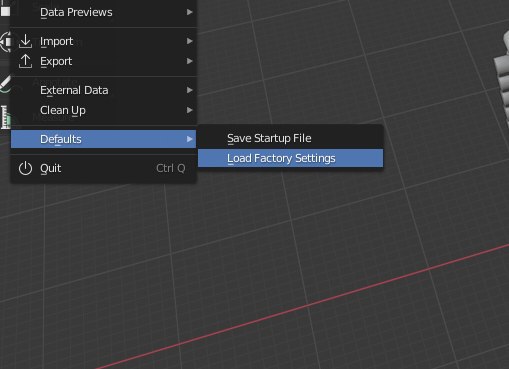The width and height of the screenshot is (509, 369).
Task: Click the arrow beside Data Previews
Action: 189,12
